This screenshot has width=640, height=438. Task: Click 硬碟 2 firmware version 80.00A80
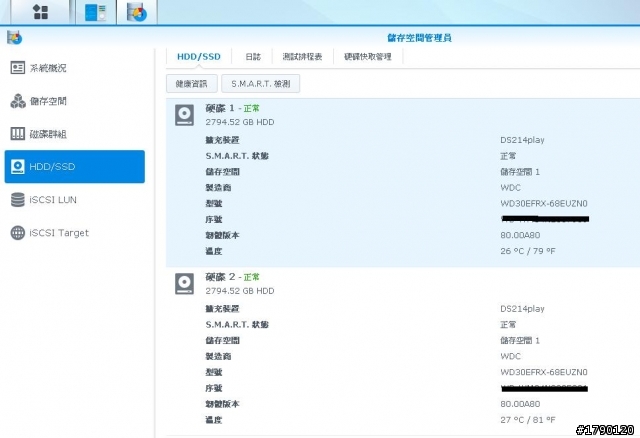pos(520,404)
